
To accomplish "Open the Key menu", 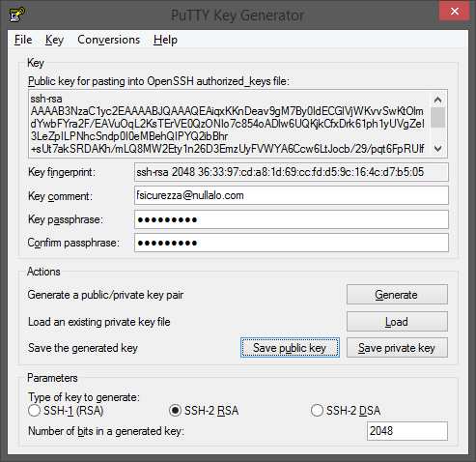I will tap(54, 40).
